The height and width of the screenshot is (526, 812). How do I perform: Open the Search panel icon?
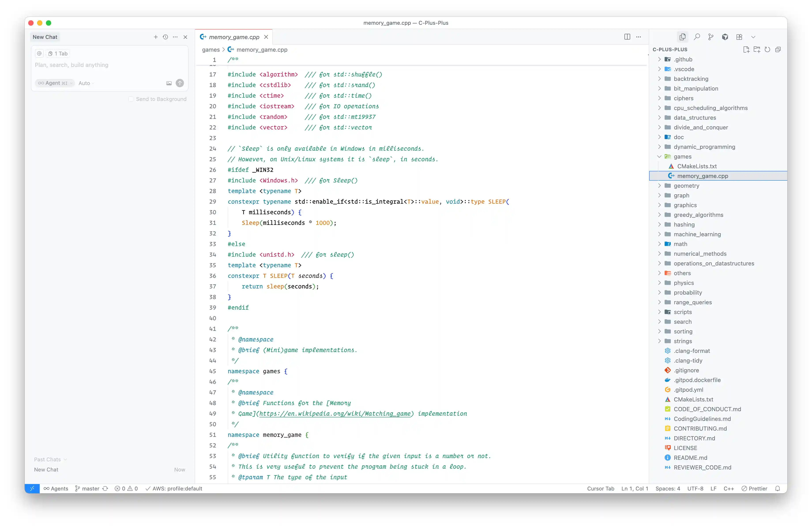697,37
